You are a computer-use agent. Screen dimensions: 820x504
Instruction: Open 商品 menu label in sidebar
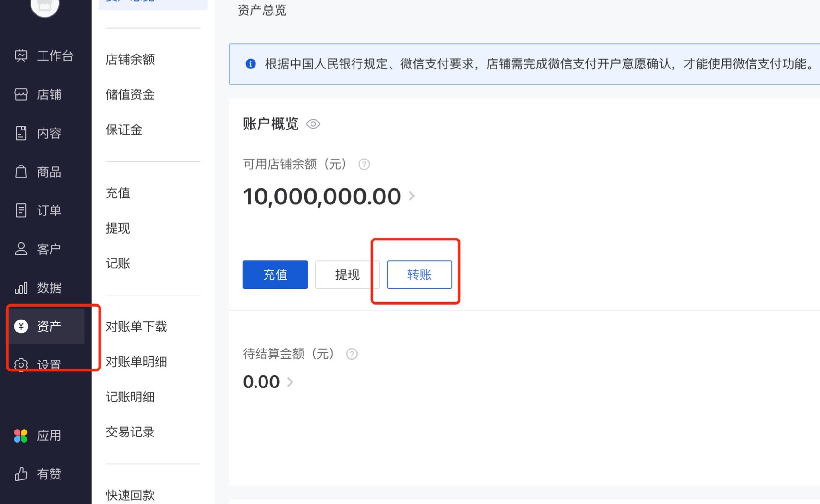(50, 172)
